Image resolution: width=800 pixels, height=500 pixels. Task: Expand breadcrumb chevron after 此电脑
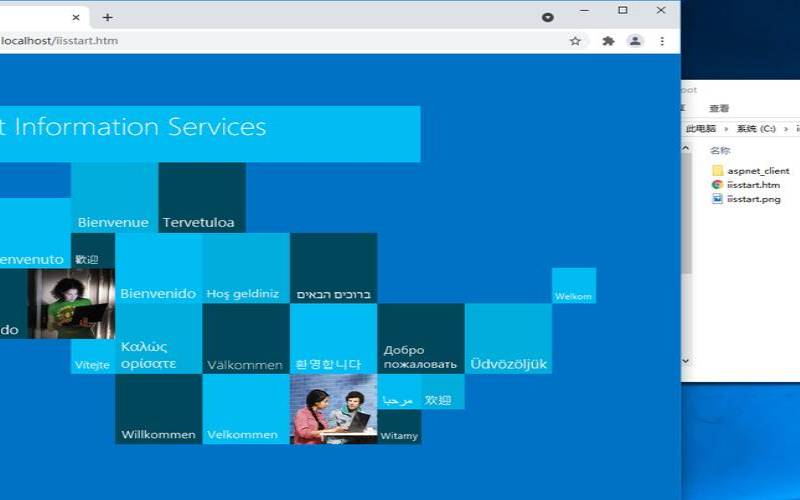click(726, 129)
